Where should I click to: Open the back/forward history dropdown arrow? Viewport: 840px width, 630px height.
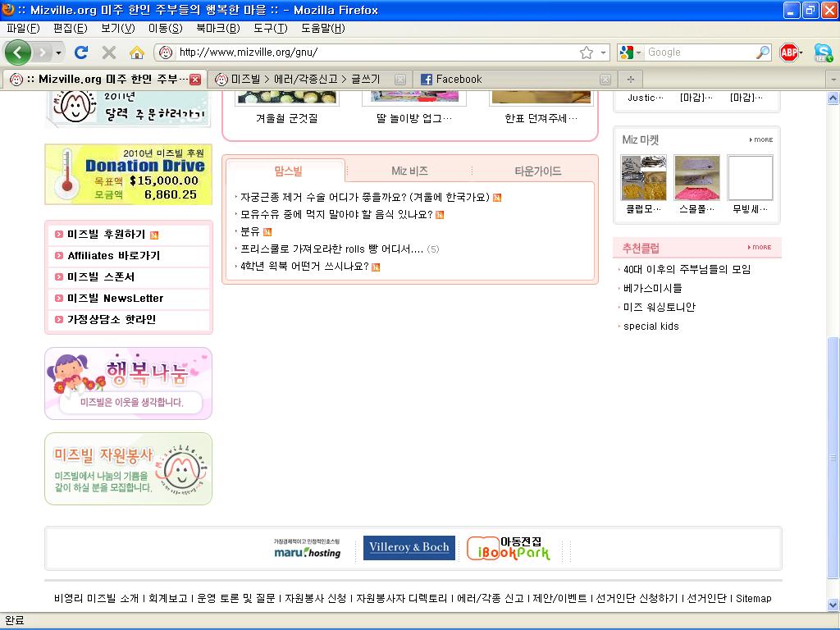[x=58, y=52]
